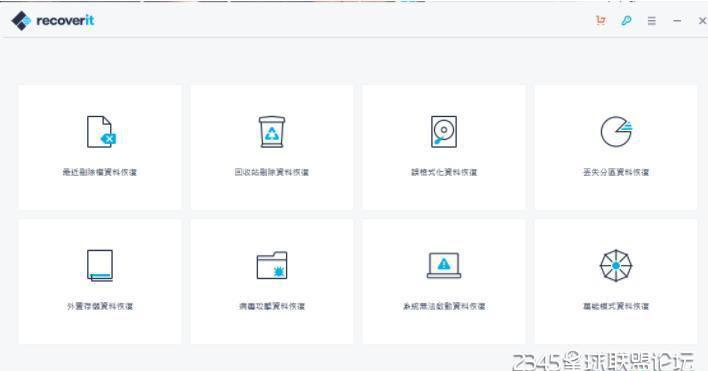This screenshot has height=371, width=708.
Task: Select the all-around recovery wheel icon
Action: point(616,266)
